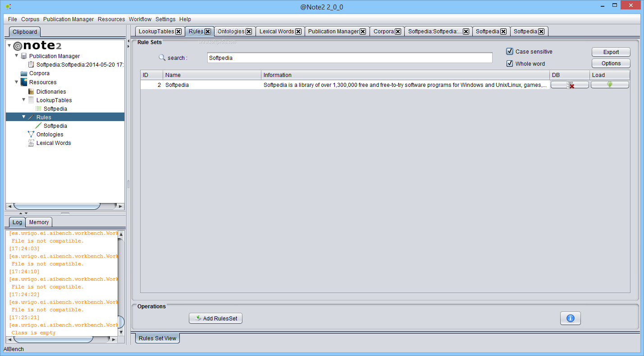
Task: Click the Rules slash icon in tree
Action: point(31,117)
